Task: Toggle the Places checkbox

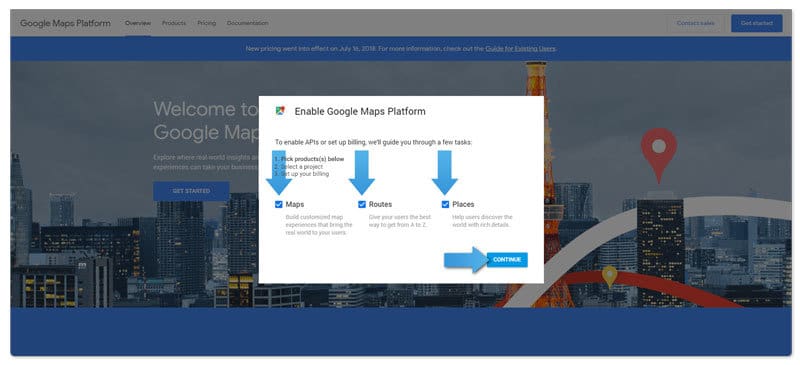Action: (445, 204)
